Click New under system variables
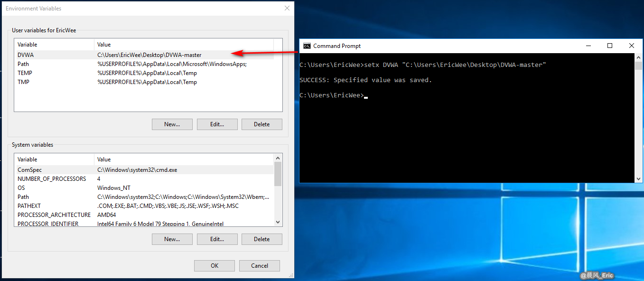 click(172, 239)
